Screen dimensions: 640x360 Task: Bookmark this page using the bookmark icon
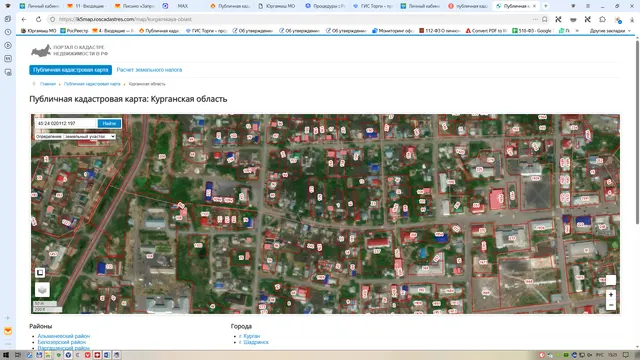point(544,19)
